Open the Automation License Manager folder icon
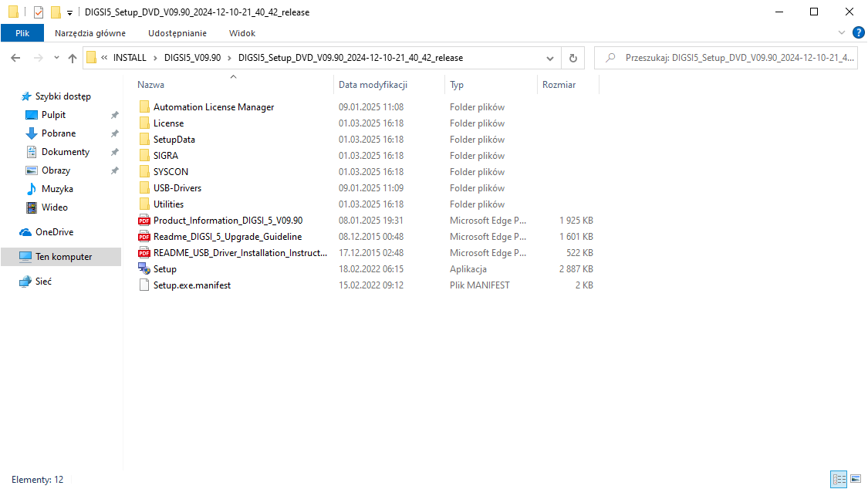This screenshot has width=868, height=489. pyautogui.click(x=144, y=106)
